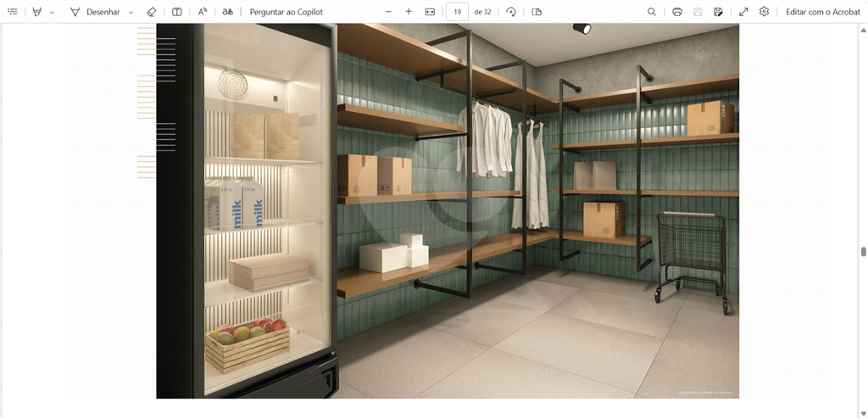
Task: Activate the Desenhar drawing tool
Action: click(x=95, y=12)
